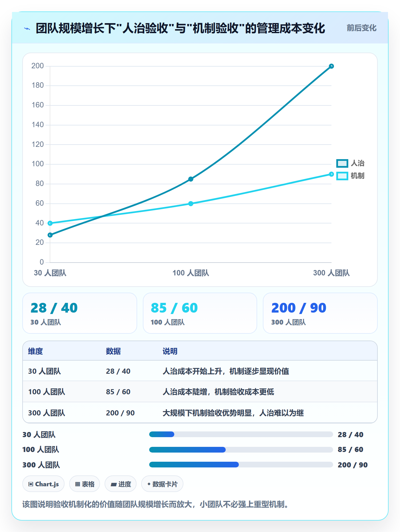The width and height of the screenshot is (400, 532).
Task: Click the 机制 data point at 30 人团队
Action: pos(50,223)
